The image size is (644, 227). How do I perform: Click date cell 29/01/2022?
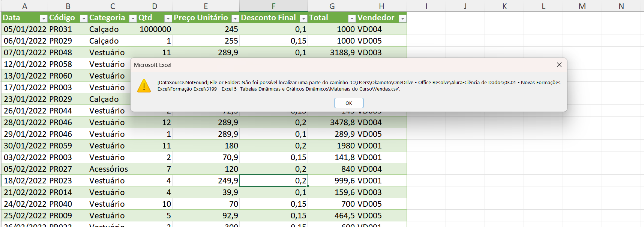[x=25, y=134]
